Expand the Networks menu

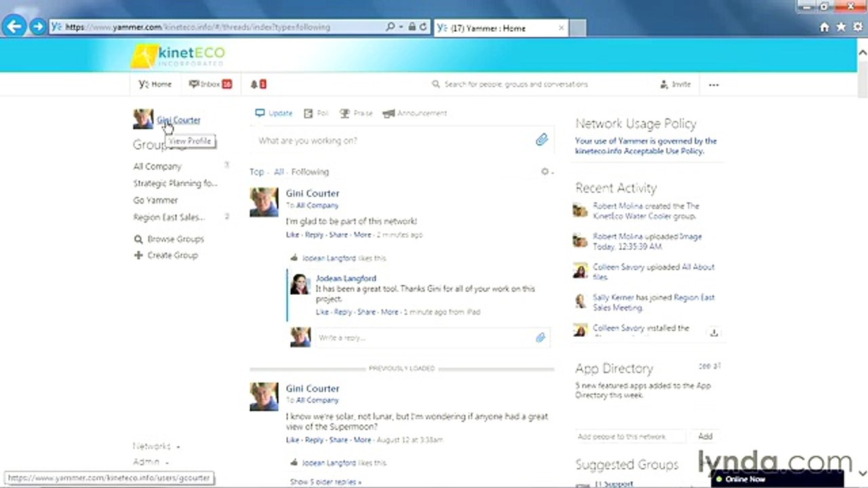click(x=156, y=446)
